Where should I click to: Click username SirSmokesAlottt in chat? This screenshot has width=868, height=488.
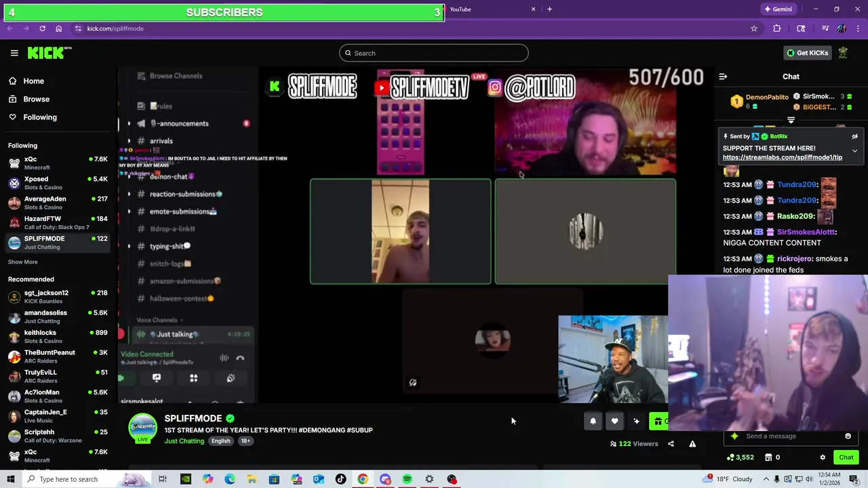[806, 232]
